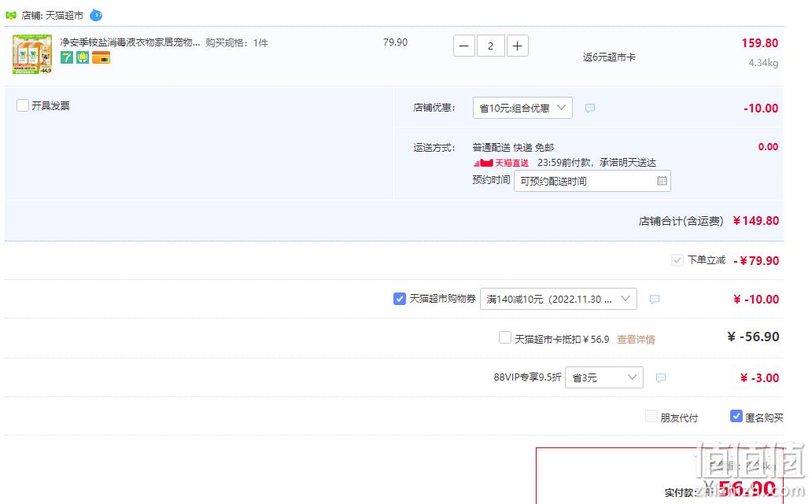This screenshot has height=504, width=812.
Task: Click the 天猫直送 delivery logo
Action: click(x=500, y=163)
